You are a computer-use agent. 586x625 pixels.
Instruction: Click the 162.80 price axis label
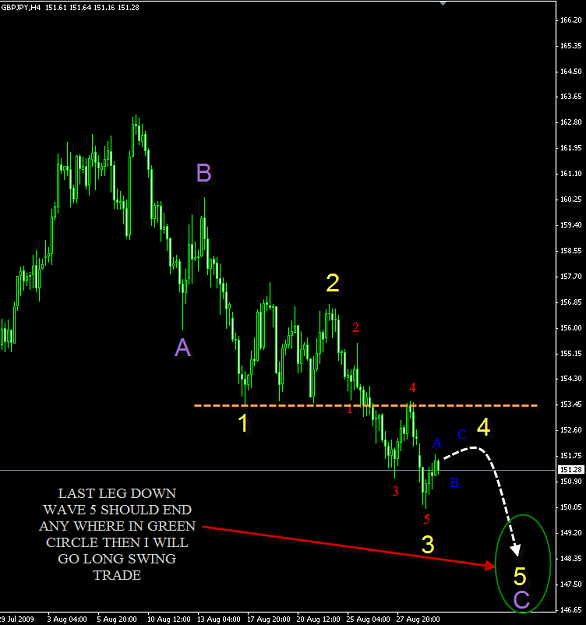pyautogui.click(x=571, y=122)
